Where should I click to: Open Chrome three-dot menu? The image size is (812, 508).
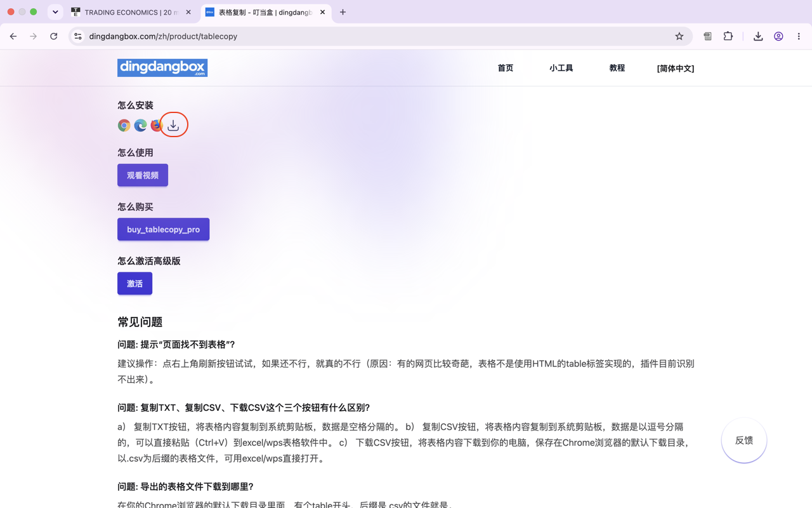(x=799, y=36)
